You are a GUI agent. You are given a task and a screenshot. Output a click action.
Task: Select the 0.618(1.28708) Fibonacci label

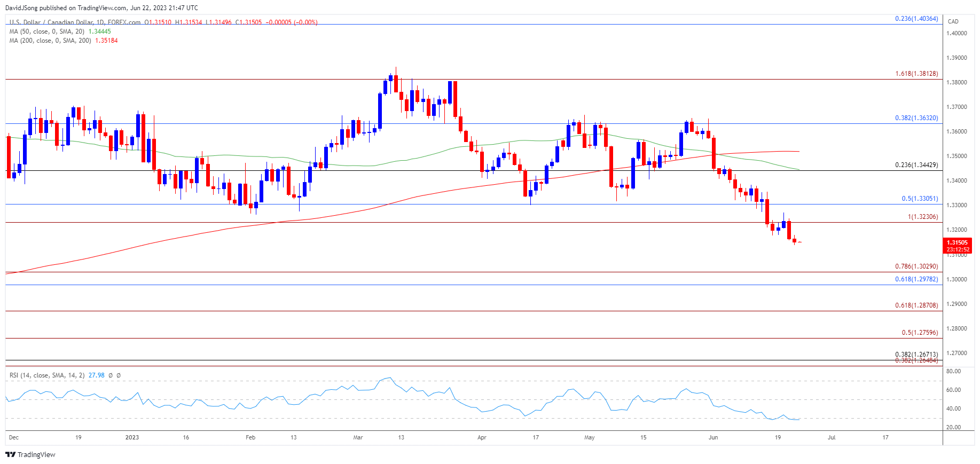[916, 305]
